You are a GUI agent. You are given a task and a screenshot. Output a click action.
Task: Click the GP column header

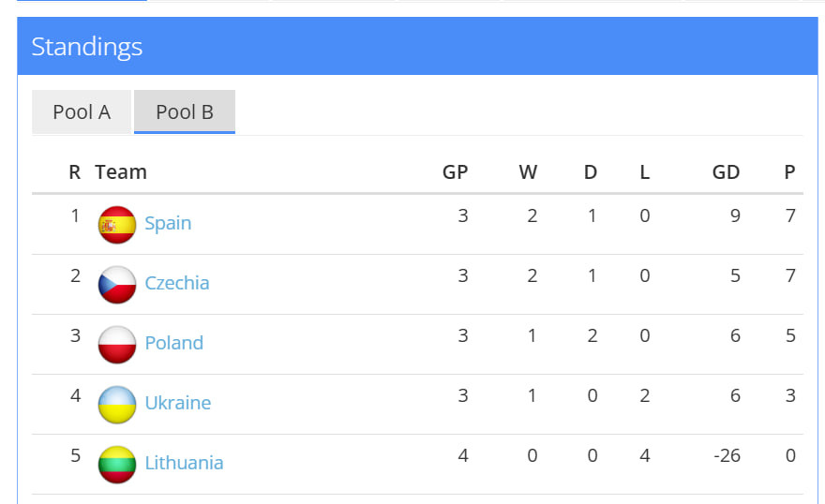click(455, 172)
